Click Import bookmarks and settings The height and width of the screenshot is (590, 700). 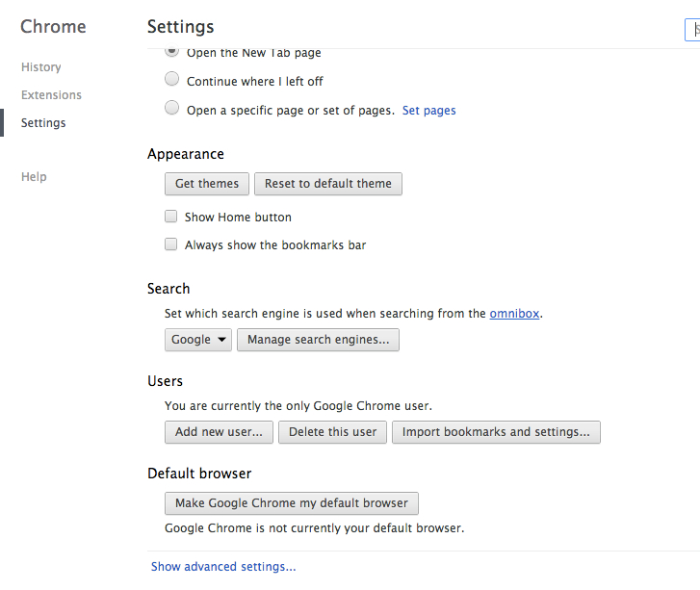click(x=496, y=432)
